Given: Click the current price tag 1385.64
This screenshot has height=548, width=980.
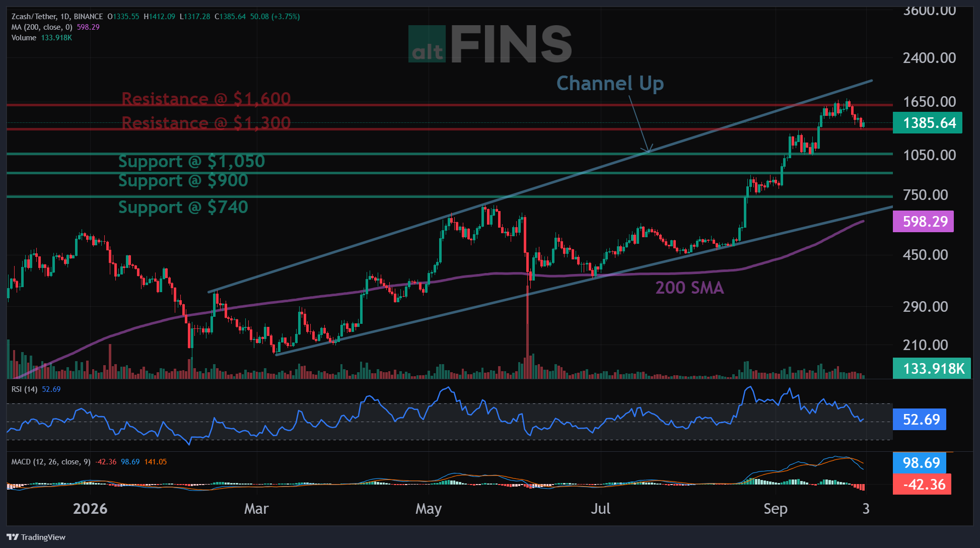Looking at the screenshot, I should (928, 123).
